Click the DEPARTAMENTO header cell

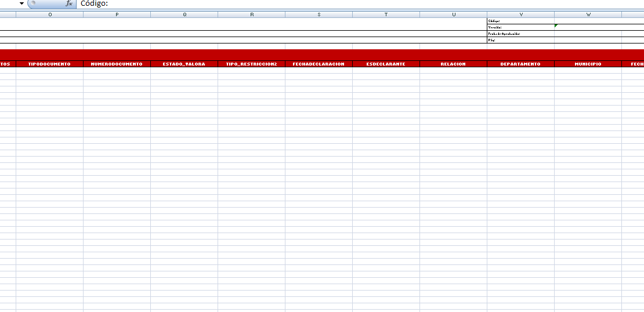tap(521, 64)
